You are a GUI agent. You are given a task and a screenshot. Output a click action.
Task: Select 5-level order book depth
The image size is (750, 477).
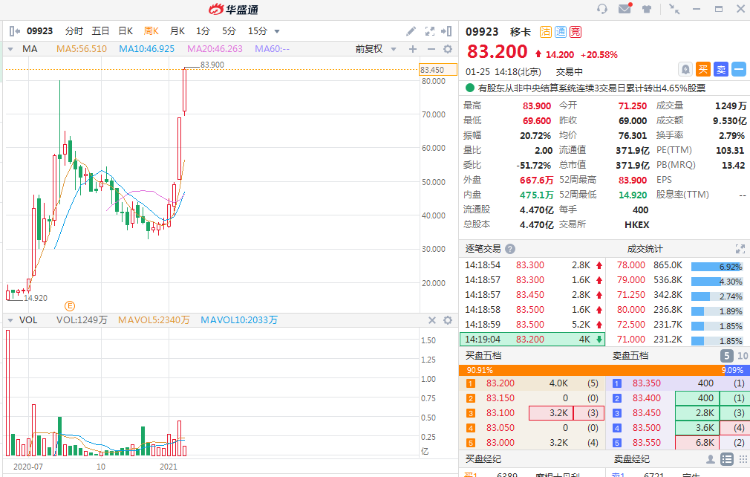pyautogui.click(x=727, y=355)
